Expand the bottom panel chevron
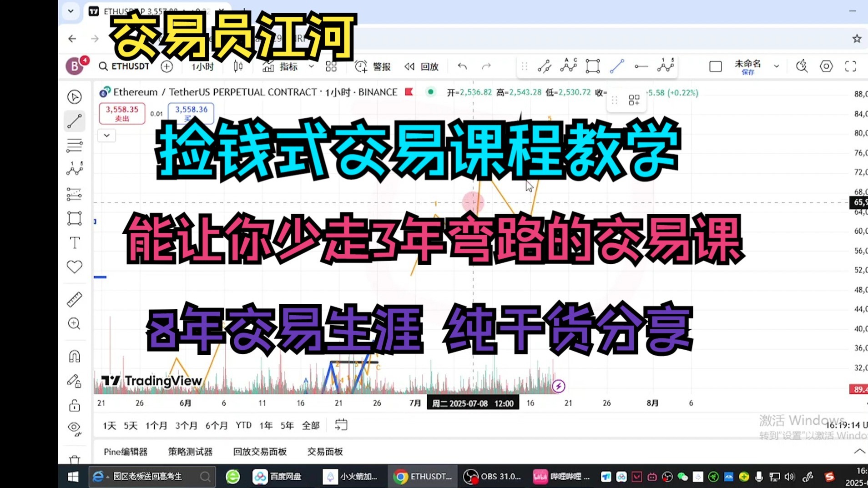868x488 pixels. [x=859, y=451]
